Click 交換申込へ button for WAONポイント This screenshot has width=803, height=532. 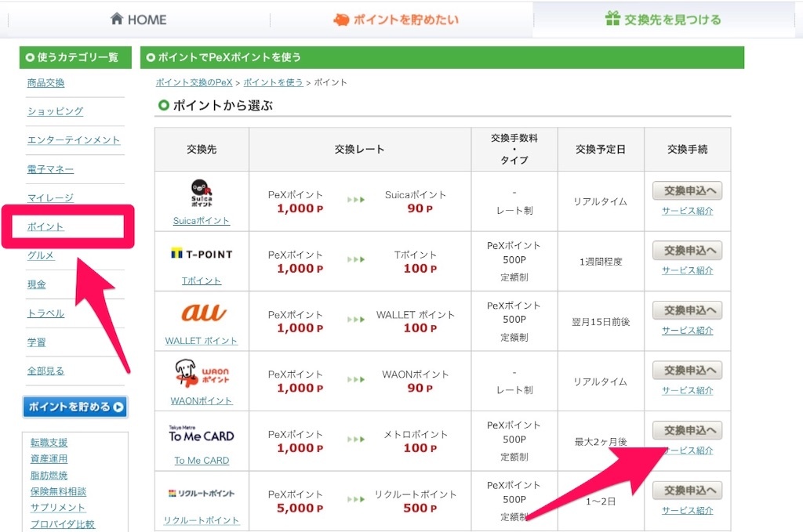[x=687, y=371]
